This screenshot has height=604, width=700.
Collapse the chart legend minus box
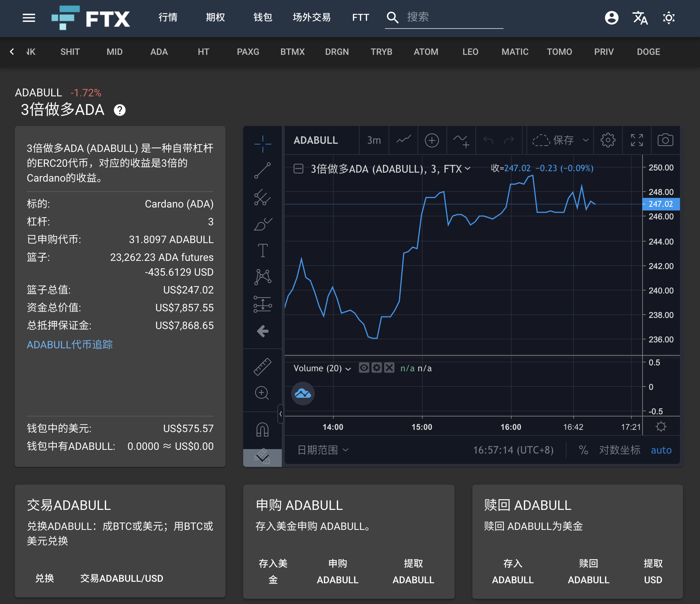click(298, 169)
